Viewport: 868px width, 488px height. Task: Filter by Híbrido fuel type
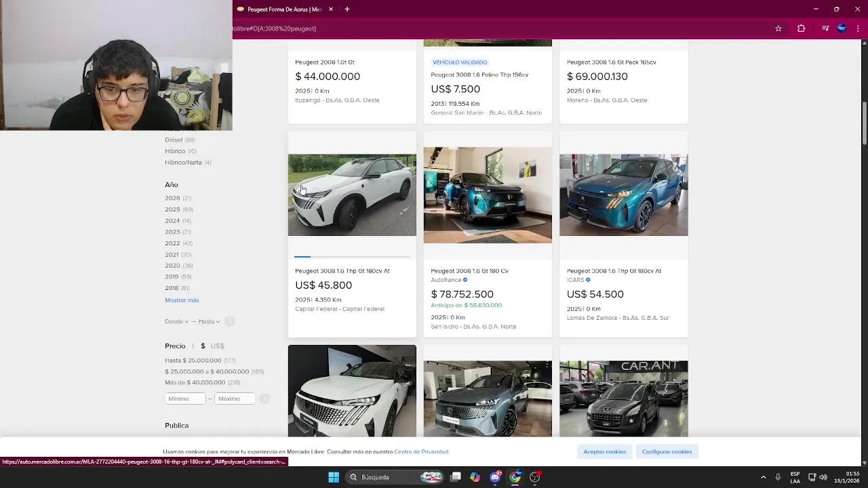point(180,151)
